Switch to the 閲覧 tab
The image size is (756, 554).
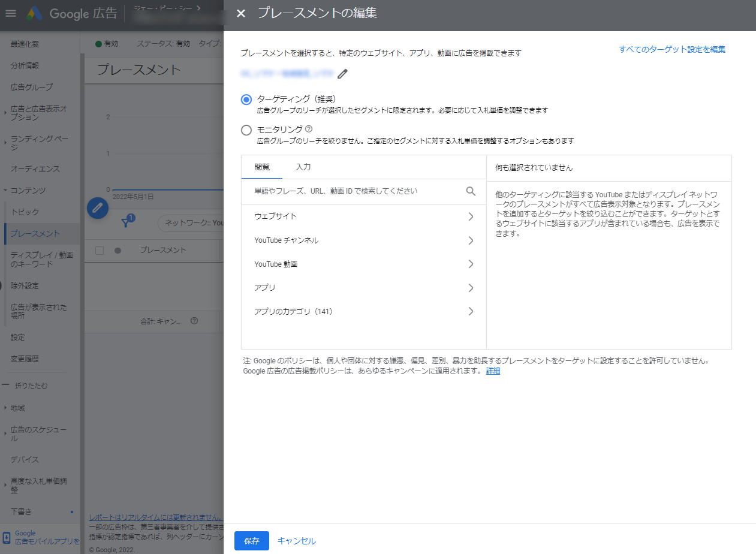(262, 167)
